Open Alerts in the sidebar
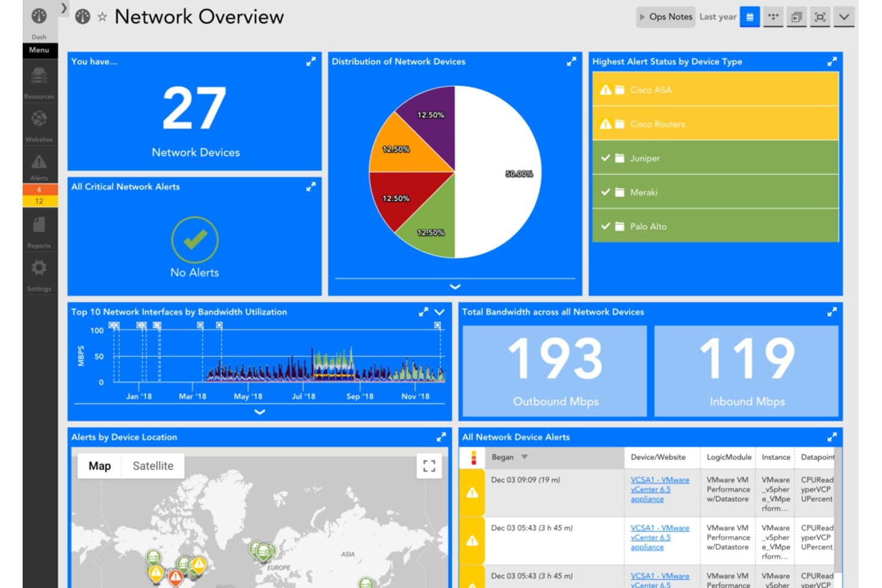 coord(39,166)
